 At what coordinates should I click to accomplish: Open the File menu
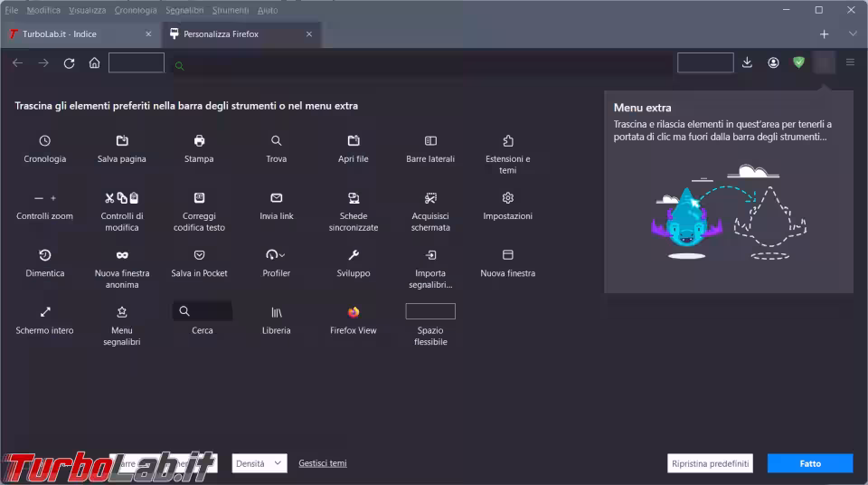11,10
